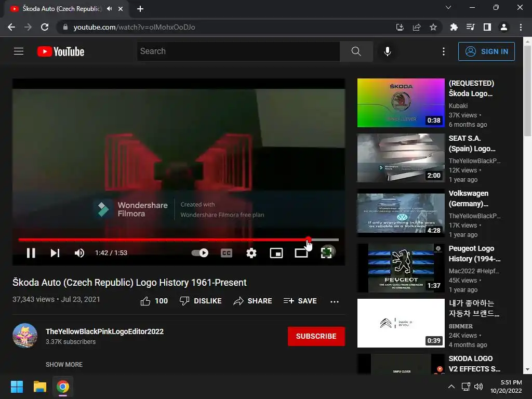Open the clock and date panel
532x399 pixels.
[506, 387]
